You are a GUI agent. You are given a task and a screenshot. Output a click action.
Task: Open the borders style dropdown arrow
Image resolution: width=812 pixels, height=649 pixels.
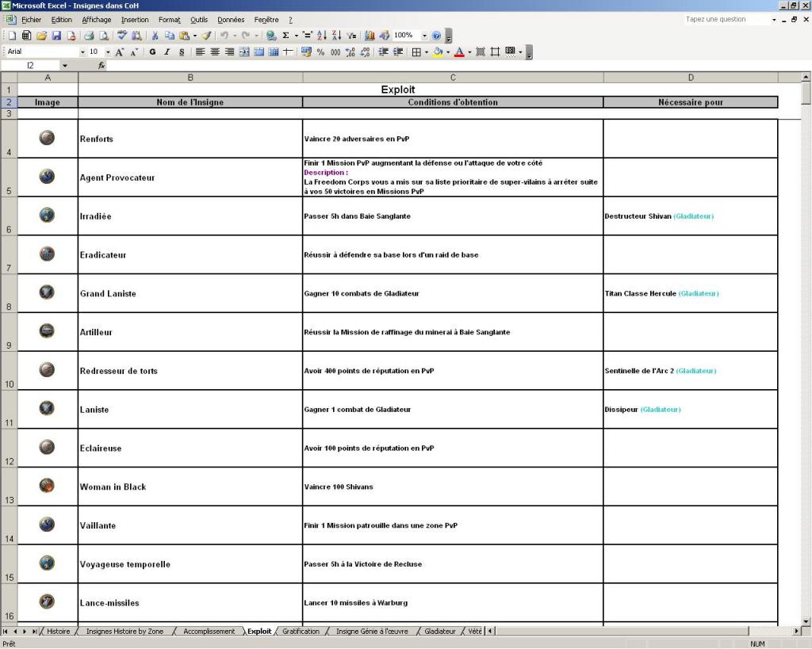[x=426, y=52]
